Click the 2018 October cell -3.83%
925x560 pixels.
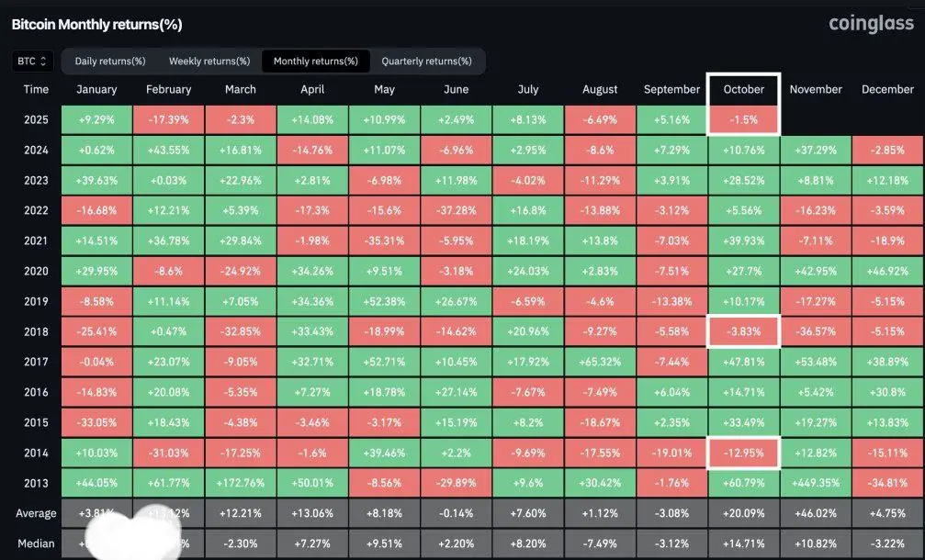tap(743, 332)
